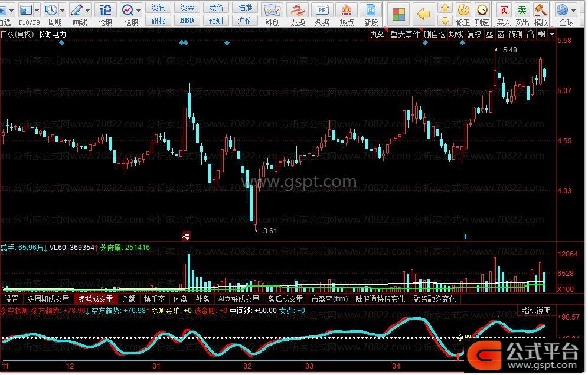Viewport: 588px width, 375px height.
Task: Open the 选股 stock screener icon
Action: point(128,10)
